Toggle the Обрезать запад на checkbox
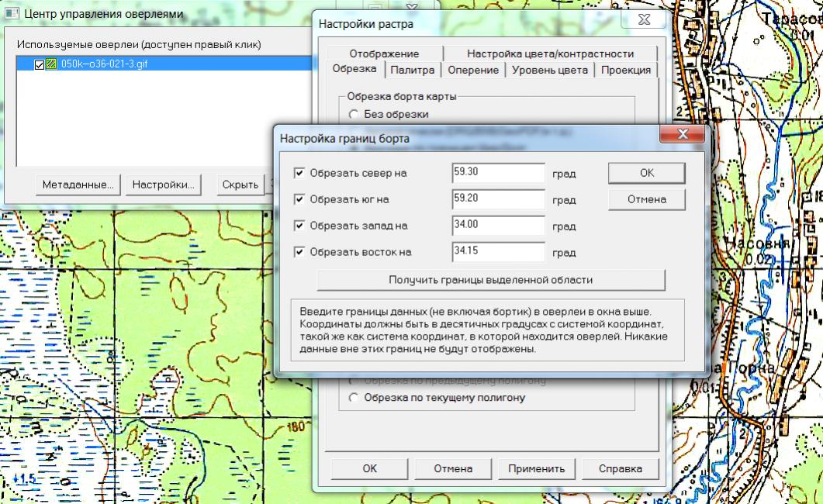This screenshot has width=823, height=504. 299,226
